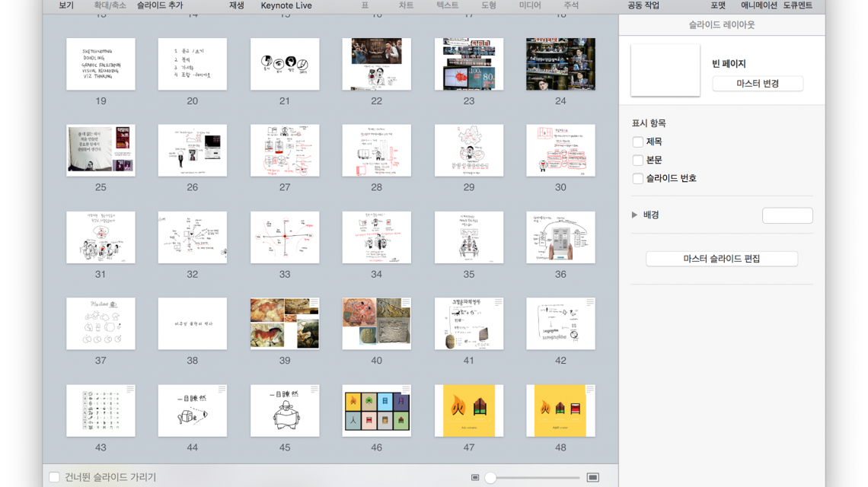Switch to the 도큐멘트 inspector tab
868x487 pixels.
[797, 5]
